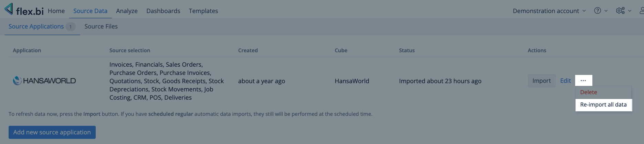Click the HansaWorld application logo
The height and width of the screenshot is (144, 644).
[x=44, y=81]
